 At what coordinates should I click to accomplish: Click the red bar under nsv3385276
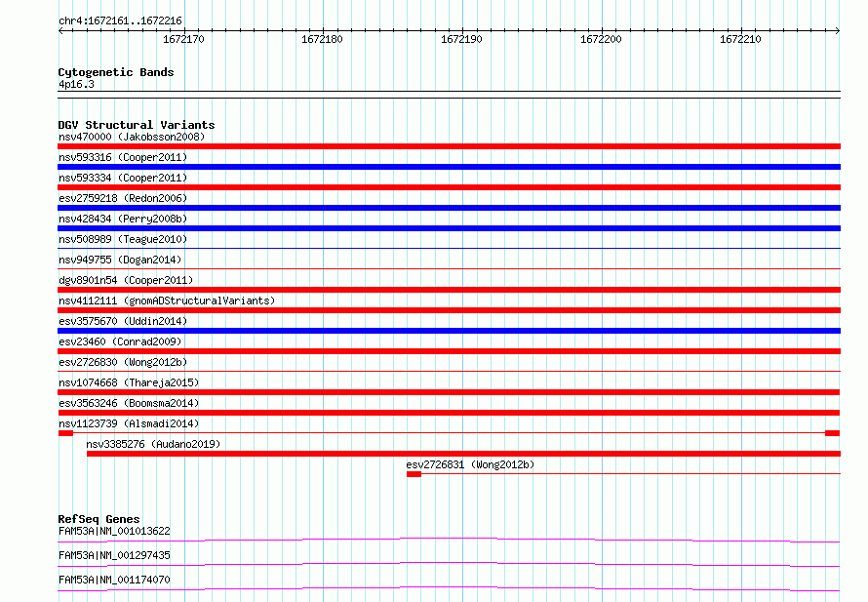click(464, 454)
